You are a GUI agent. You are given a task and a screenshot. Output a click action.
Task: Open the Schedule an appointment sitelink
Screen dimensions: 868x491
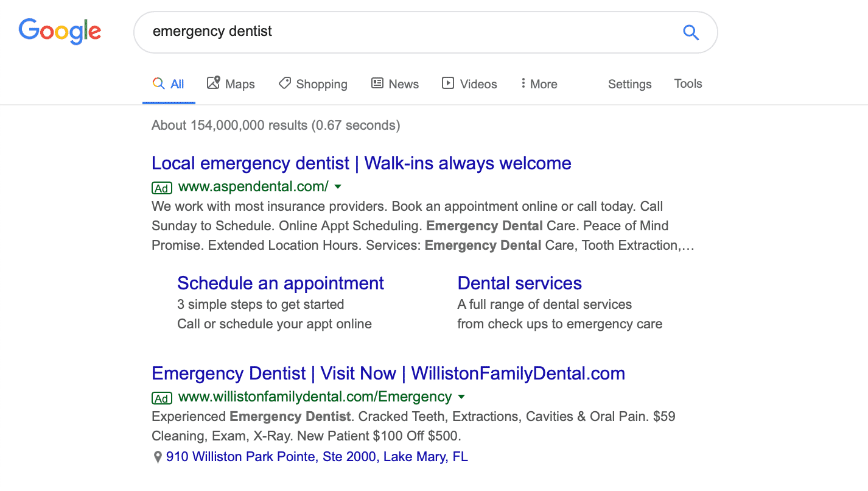pyautogui.click(x=281, y=283)
